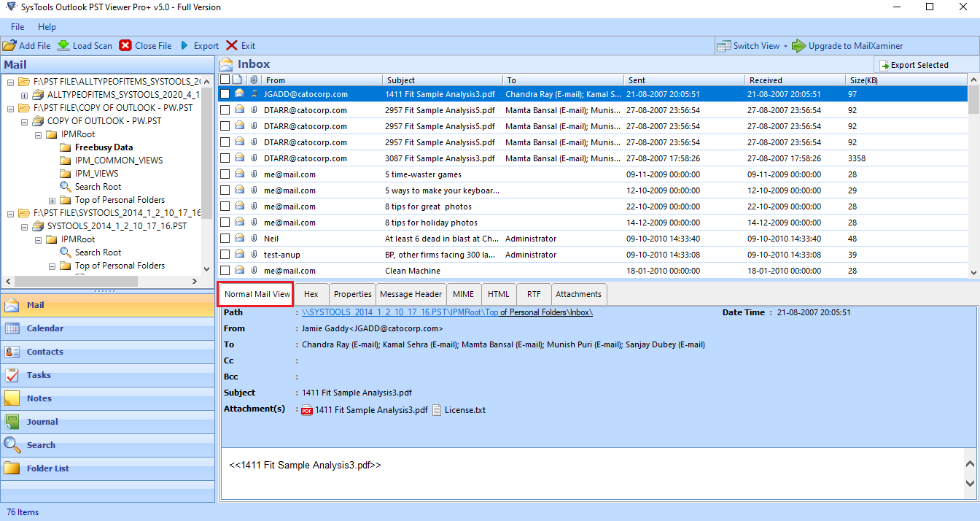Check the 3087 Fit Sample Analysis3.pdf email
Screen dimensions: 980x521
pyautogui.click(x=225, y=158)
